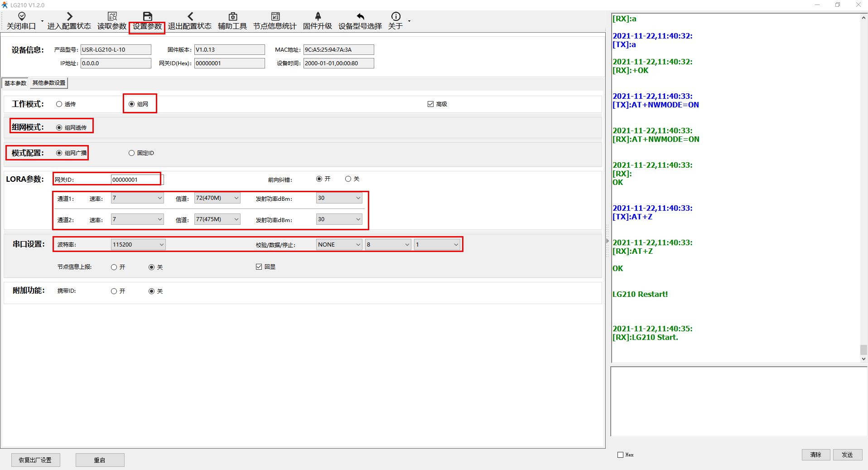868x470 pixels.
Task: Switch to the 基本参数 tab
Action: click(15, 83)
